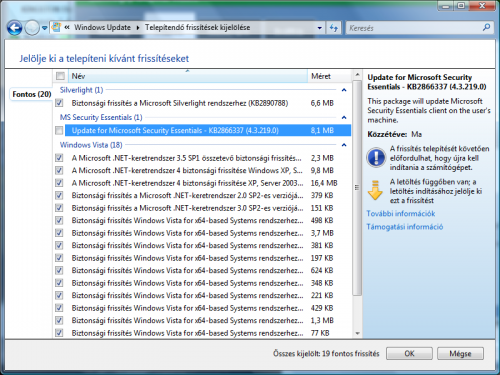Viewport: 500px width, 375px height.
Task: Uncheck the 624 KB Windows Vista update
Action: tap(59, 270)
